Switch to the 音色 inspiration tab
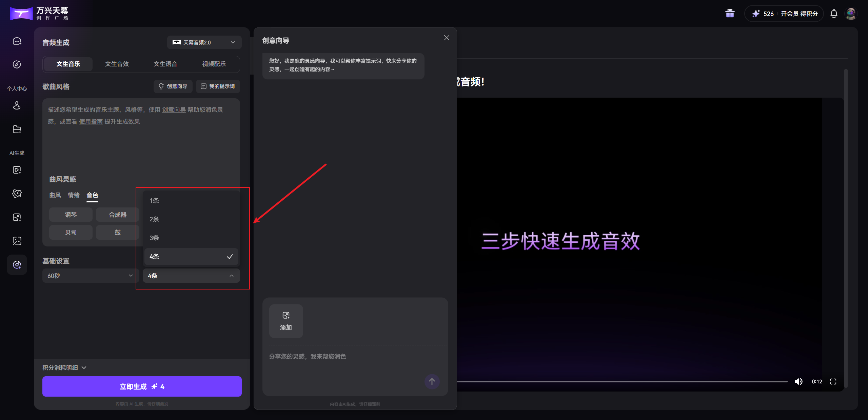 (x=92, y=195)
